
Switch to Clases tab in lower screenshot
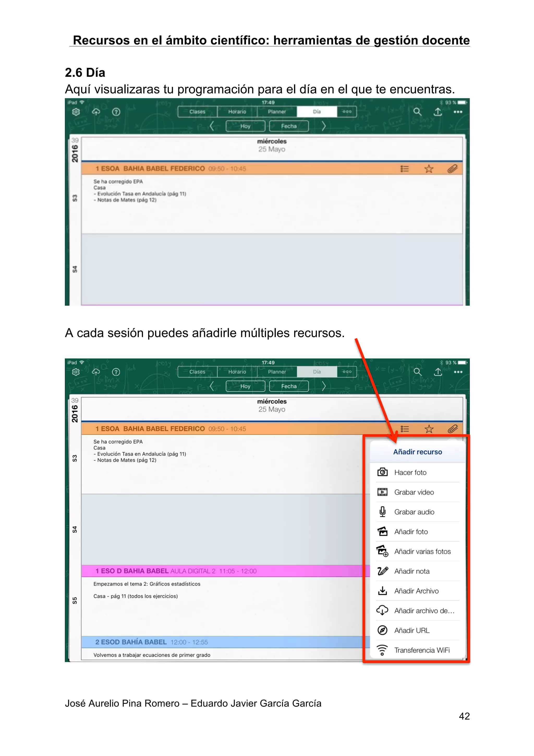(197, 372)
